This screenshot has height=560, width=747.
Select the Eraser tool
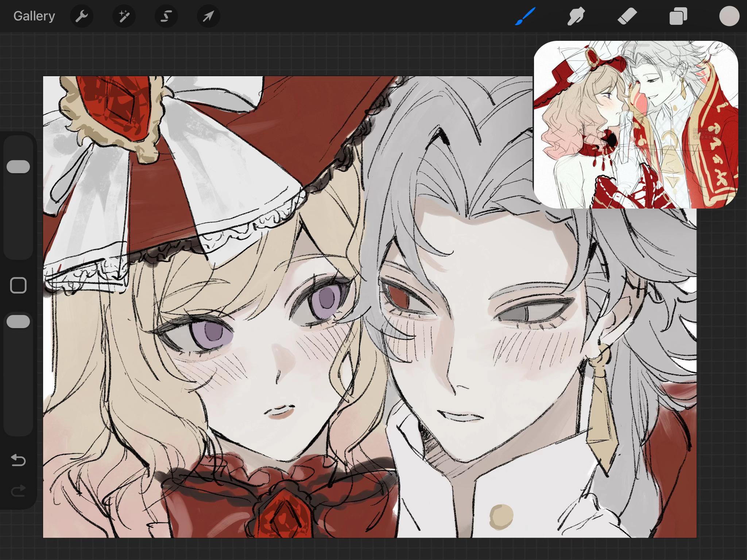click(627, 16)
